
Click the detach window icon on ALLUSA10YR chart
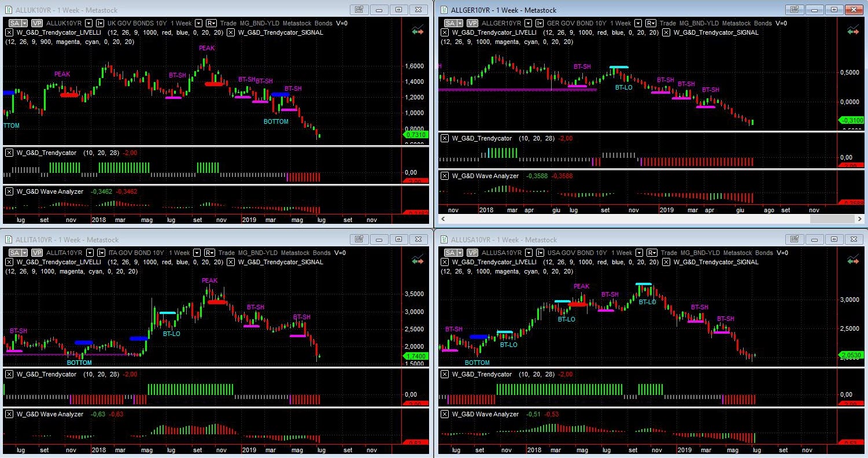click(x=795, y=239)
